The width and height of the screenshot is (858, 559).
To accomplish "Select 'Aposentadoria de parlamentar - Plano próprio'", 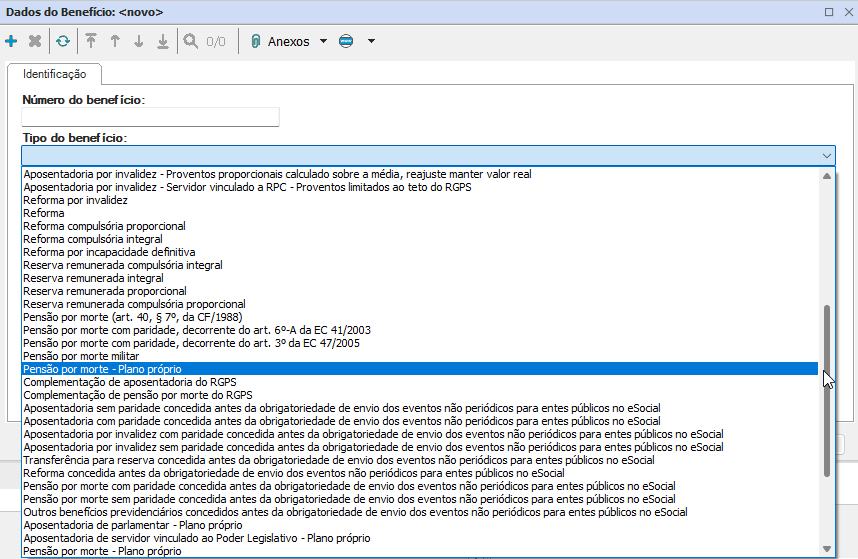I will pyautogui.click(x=420, y=525).
